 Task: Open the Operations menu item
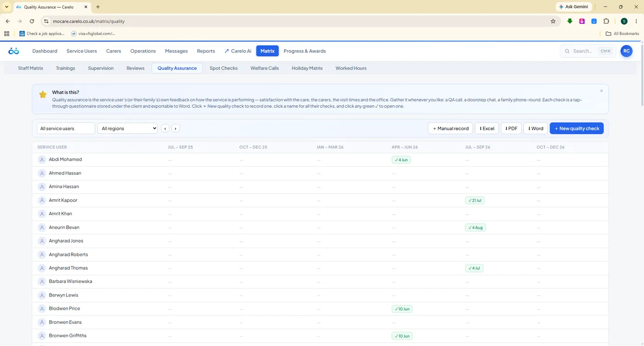(143, 51)
